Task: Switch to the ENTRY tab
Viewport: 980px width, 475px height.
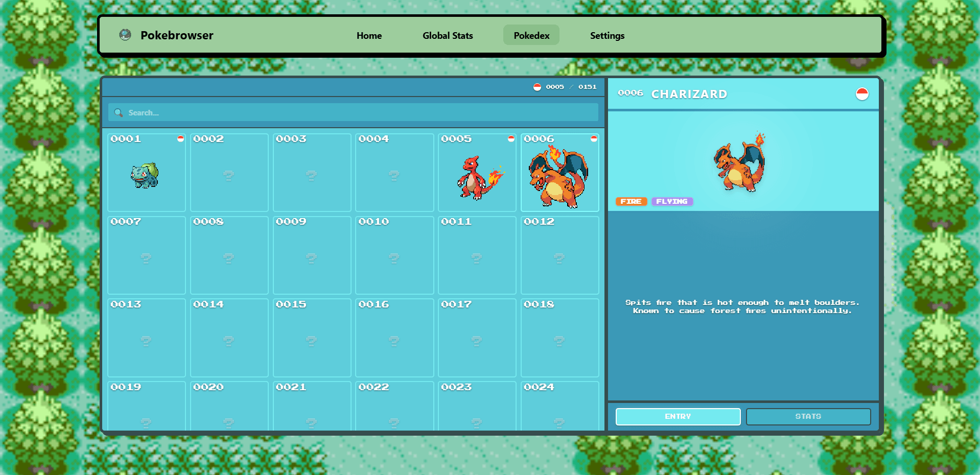Action: (x=678, y=417)
